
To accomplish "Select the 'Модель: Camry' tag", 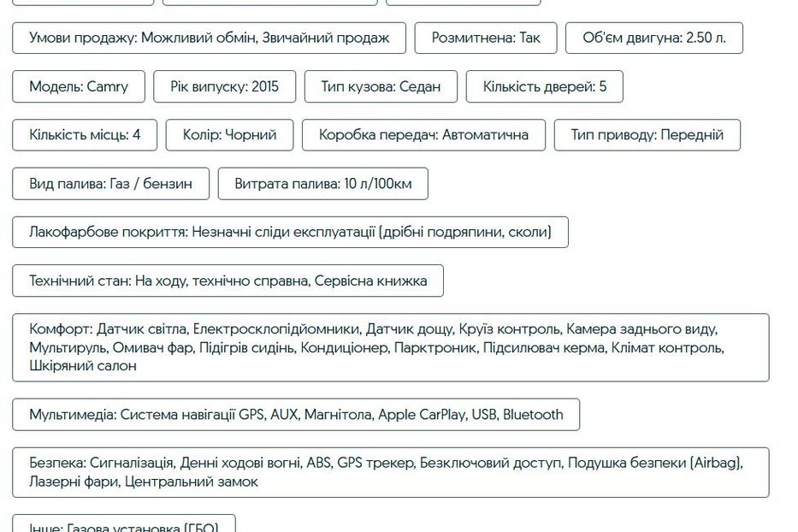I will 79,86.
